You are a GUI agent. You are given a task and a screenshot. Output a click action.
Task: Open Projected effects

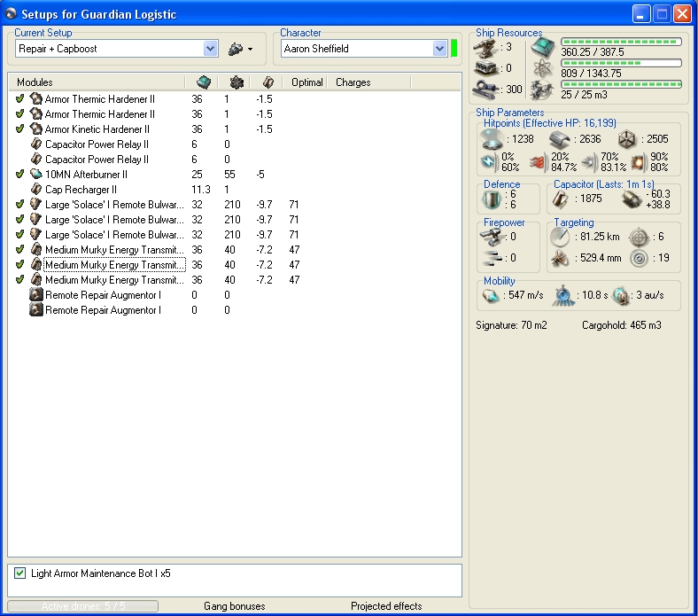pyautogui.click(x=386, y=606)
